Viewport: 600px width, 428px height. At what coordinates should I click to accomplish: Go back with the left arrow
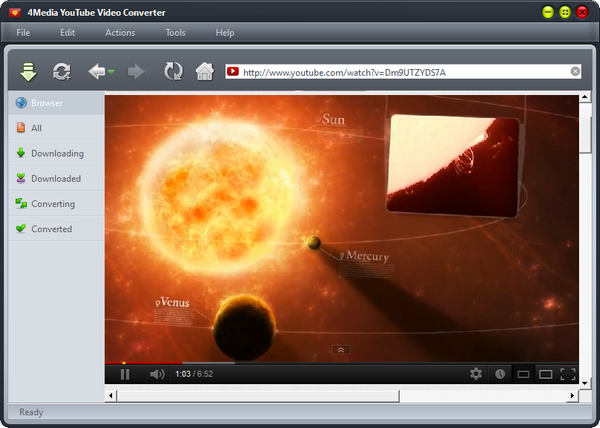point(97,71)
